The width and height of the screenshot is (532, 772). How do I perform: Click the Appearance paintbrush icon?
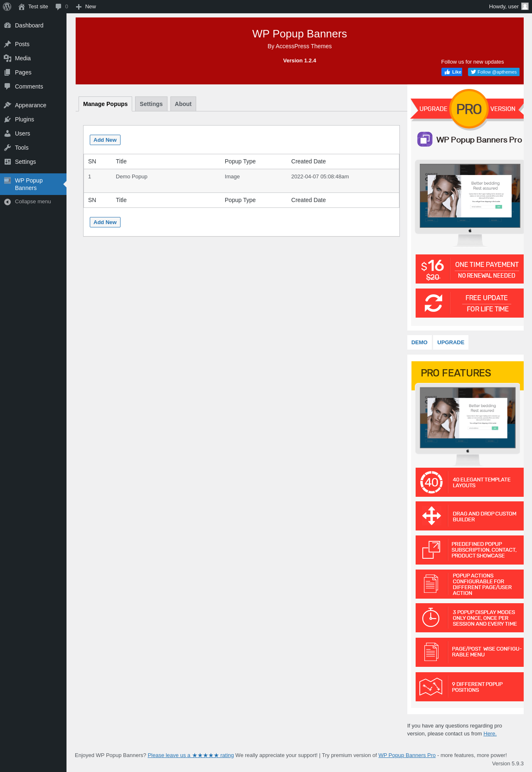tap(7, 105)
